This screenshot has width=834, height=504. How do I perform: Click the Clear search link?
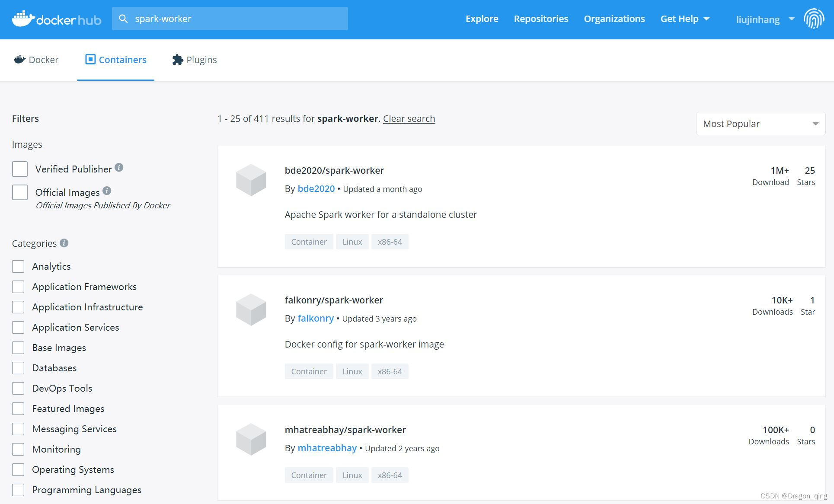tap(409, 118)
